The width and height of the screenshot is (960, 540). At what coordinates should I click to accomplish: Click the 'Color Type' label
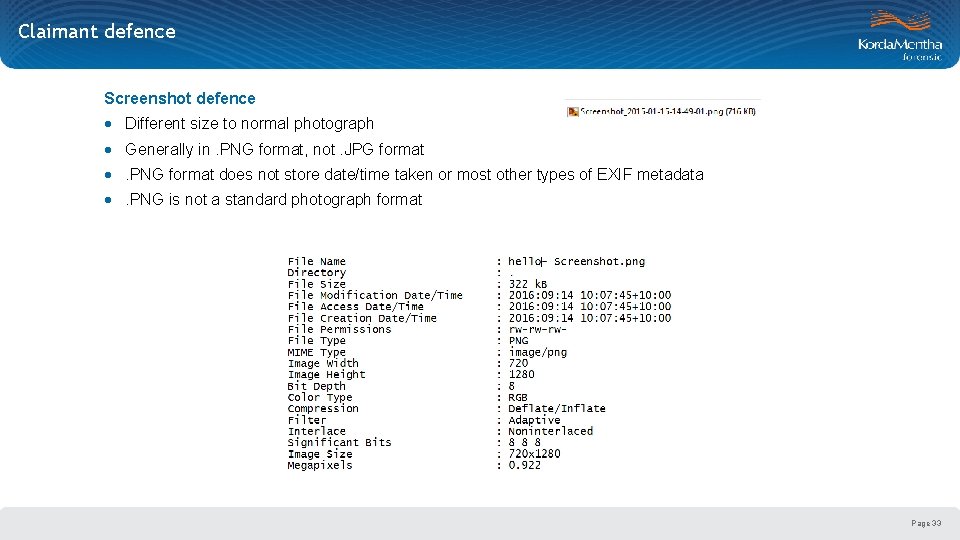tap(320, 397)
